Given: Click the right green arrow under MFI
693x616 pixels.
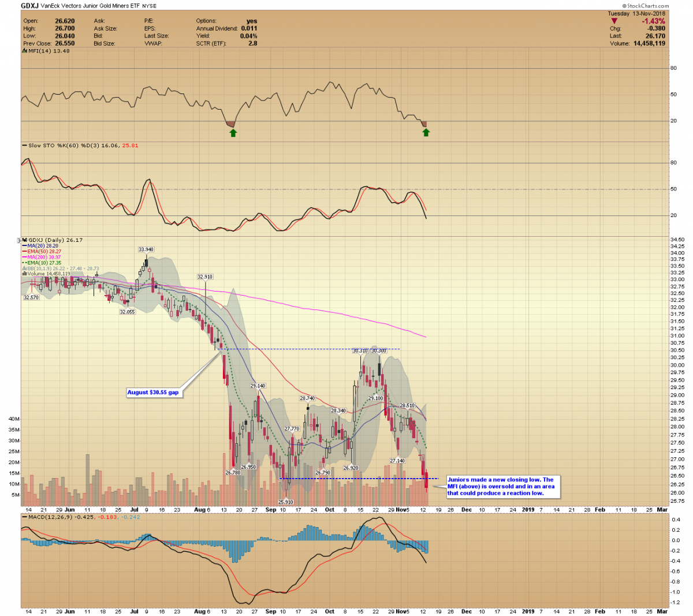Looking at the screenshot, I should (x=426, y=133).
